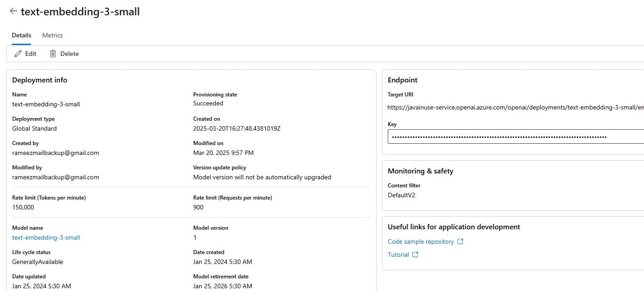Click the Endpoint section heading
The width and height of the screenshot is (644, 291).
403,80
